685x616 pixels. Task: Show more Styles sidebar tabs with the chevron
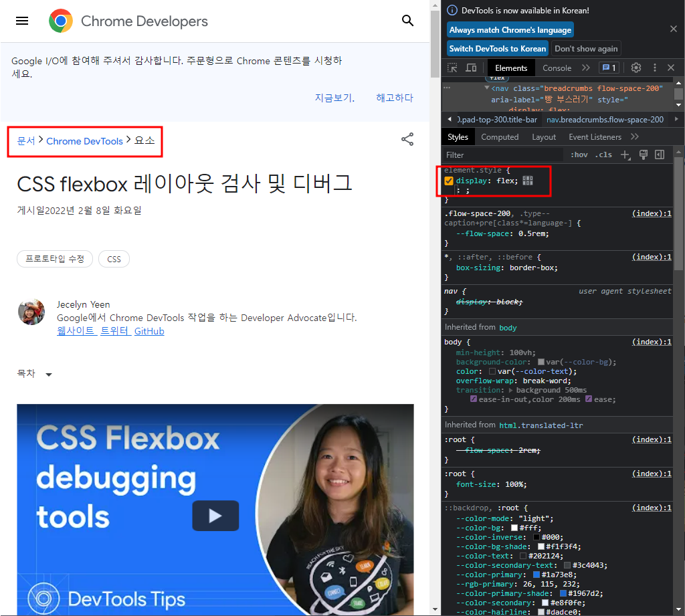click(635, 136)
